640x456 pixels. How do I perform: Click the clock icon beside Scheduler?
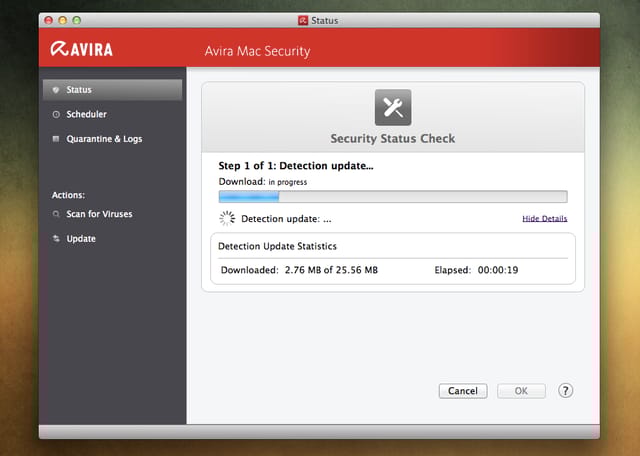point(56,114)
